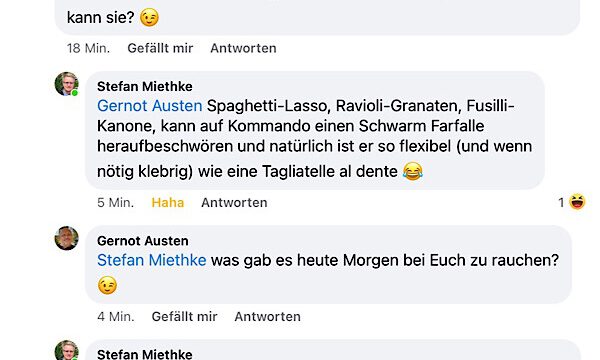Open Stefan Miethke's avatar beside the Spaghetti-Lasso comment
Screen dimensions: 600x360
[67, 84]
